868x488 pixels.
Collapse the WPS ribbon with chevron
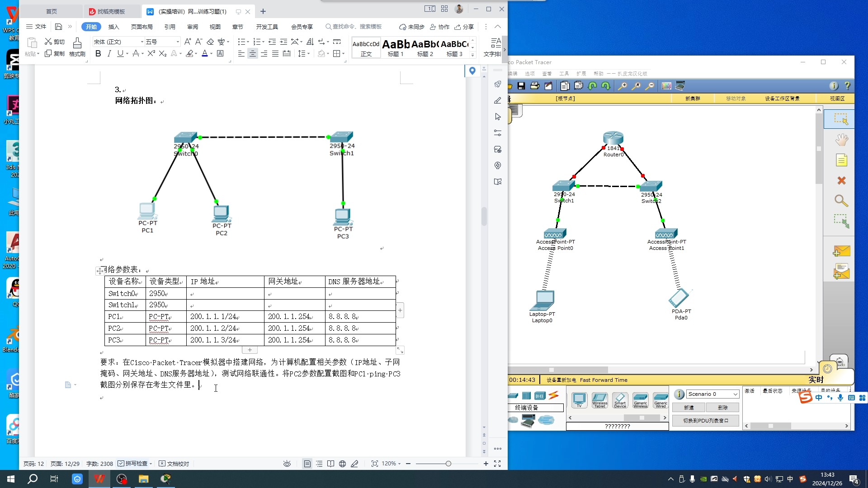498,27
